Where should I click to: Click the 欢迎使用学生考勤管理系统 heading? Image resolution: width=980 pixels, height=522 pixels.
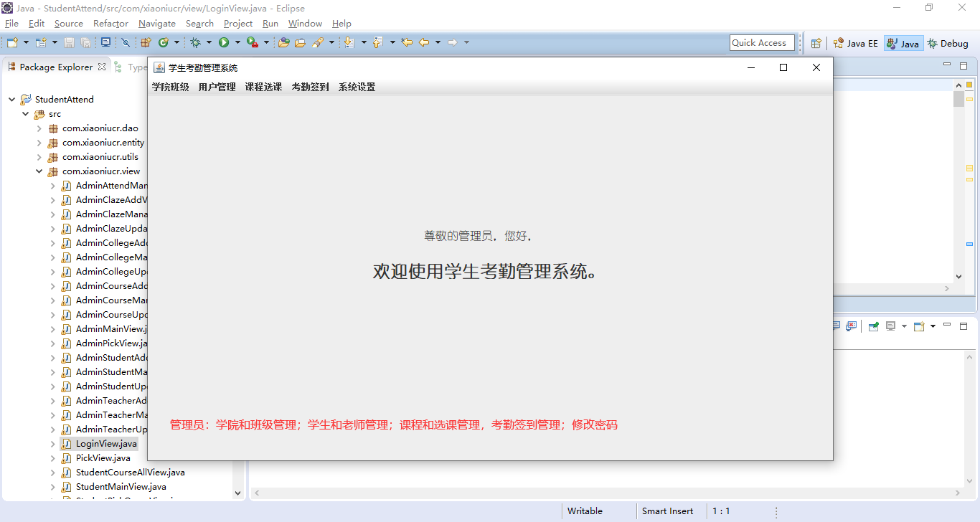point(485,272)
